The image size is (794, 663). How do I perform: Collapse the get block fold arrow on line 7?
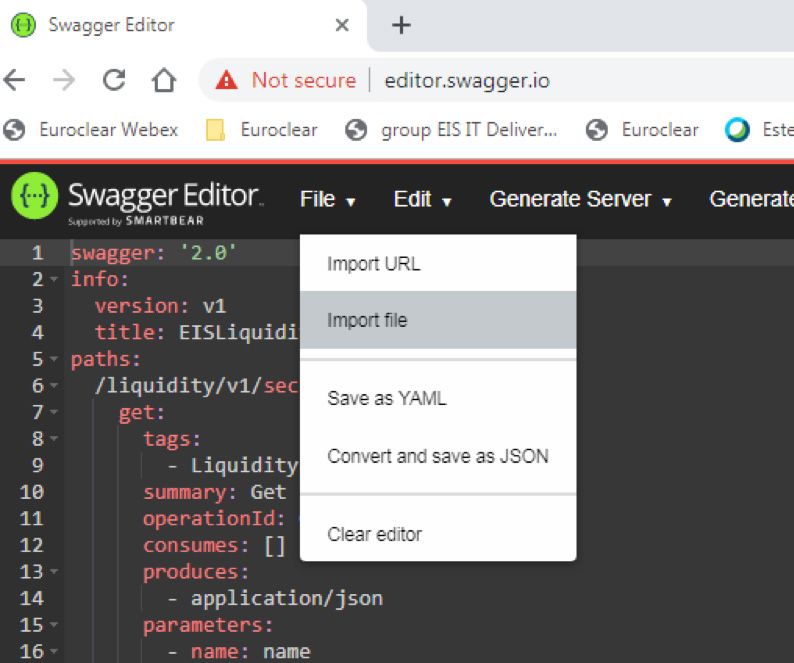click(x=54, y=411)
